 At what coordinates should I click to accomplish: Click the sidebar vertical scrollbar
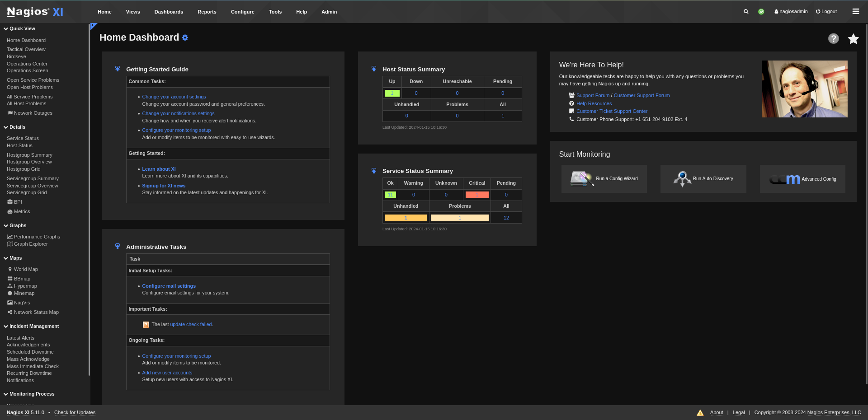89,201
